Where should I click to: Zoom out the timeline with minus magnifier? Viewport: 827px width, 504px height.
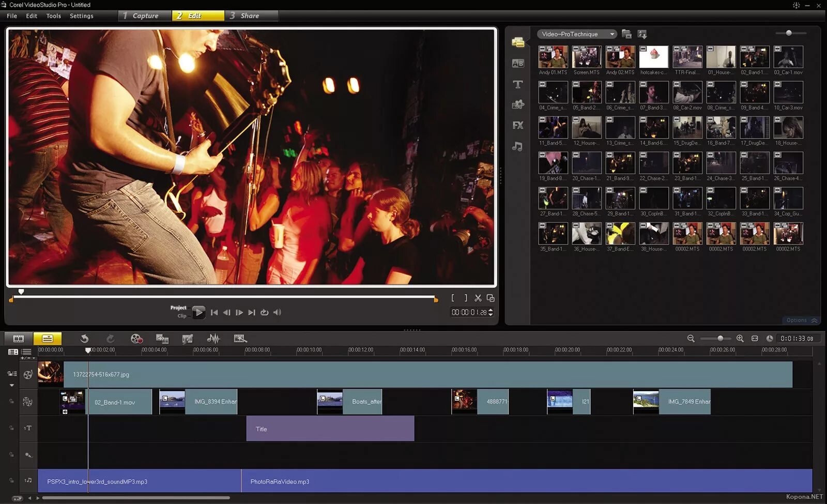[x=691, y=339]
